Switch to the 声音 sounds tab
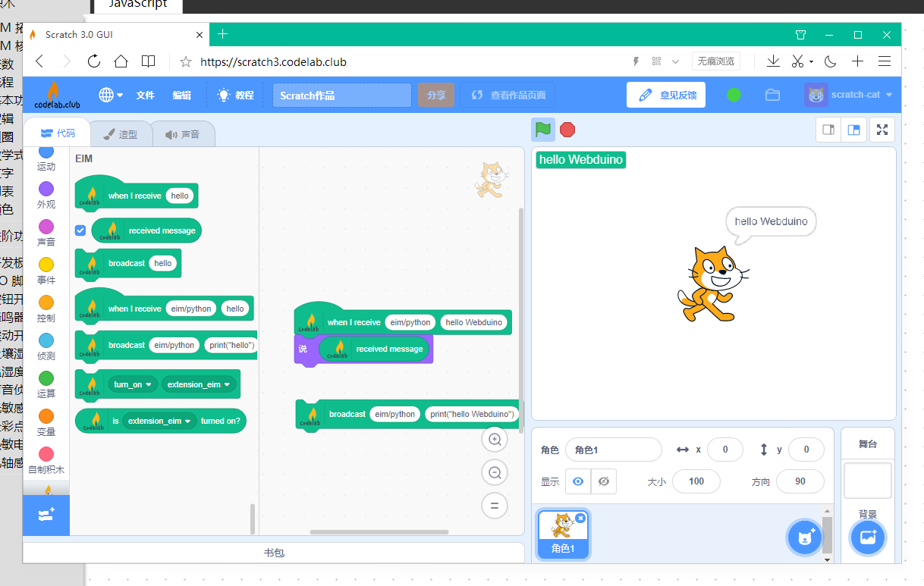 click(183, 134)
